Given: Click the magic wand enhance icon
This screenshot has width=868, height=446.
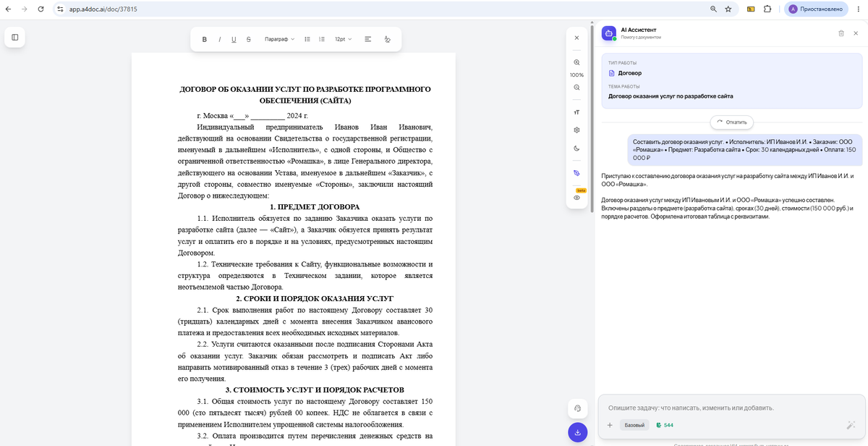Looking at the screenshot, I should click(x=851, y=425).
